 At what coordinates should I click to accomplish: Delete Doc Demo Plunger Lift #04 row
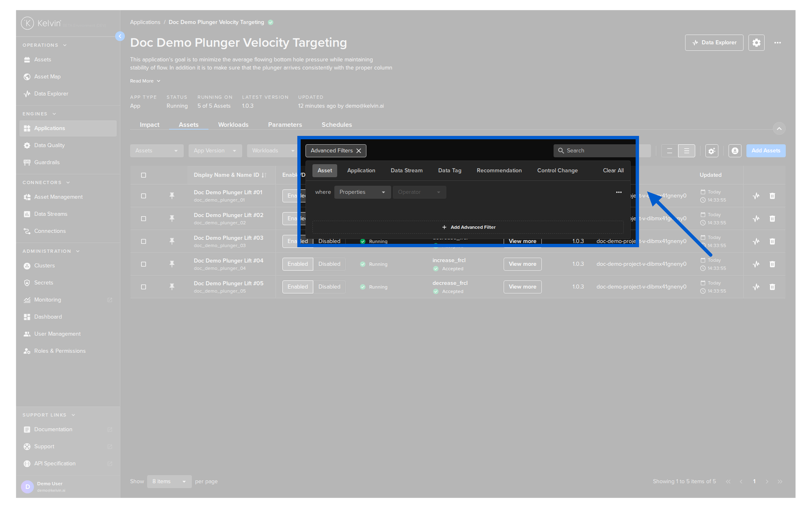tap(772, 264)
